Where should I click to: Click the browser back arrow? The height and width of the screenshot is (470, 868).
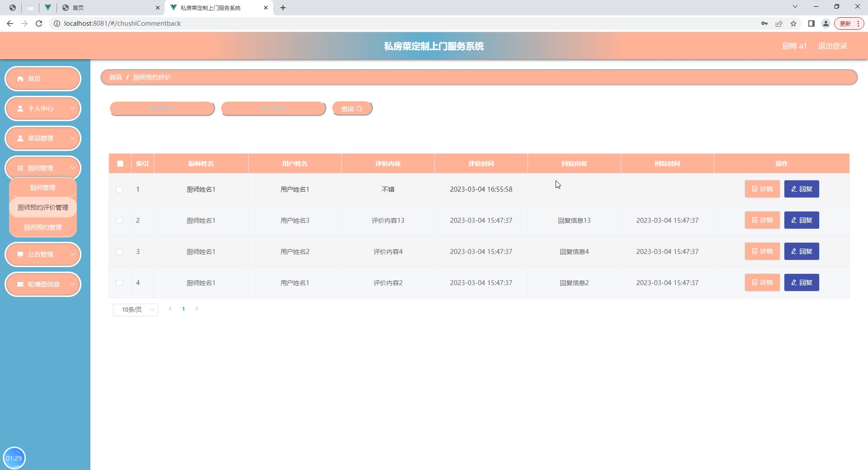point(10,23)
